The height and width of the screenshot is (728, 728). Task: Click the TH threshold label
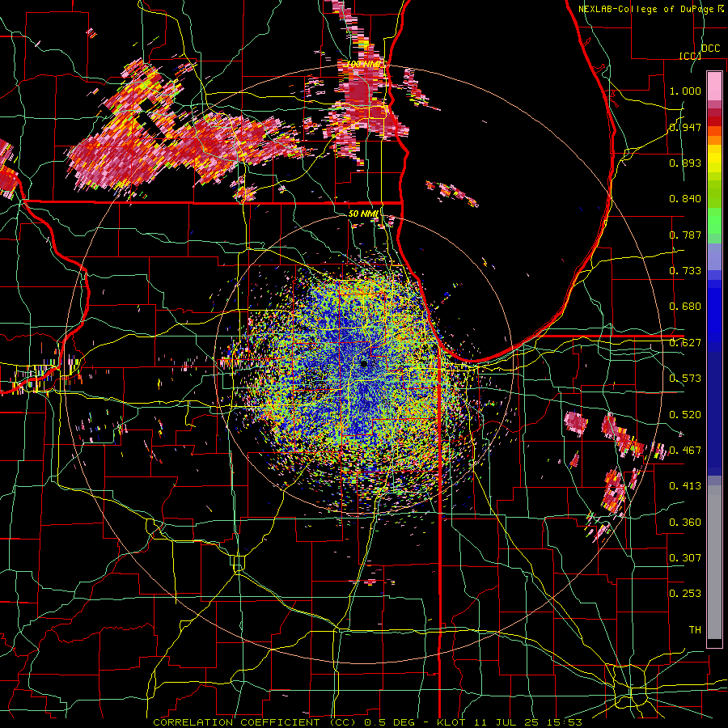coord(695,630)
